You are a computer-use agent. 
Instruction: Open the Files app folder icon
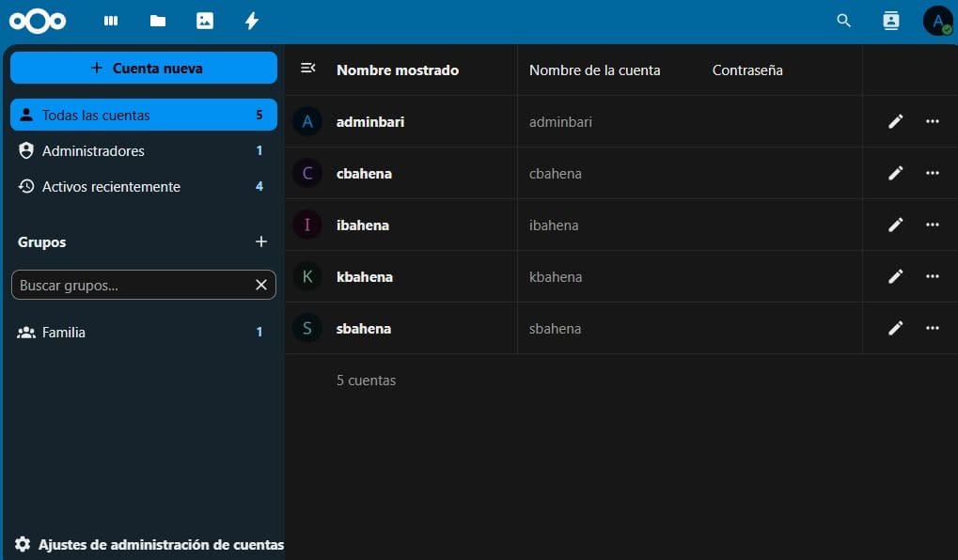[158, 22]
